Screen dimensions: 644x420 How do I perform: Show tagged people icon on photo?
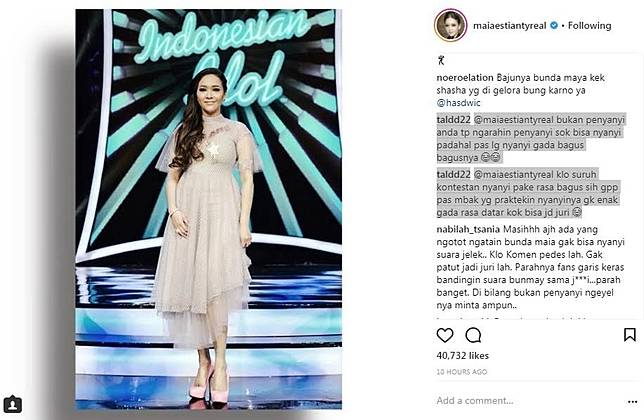point(13,404)
